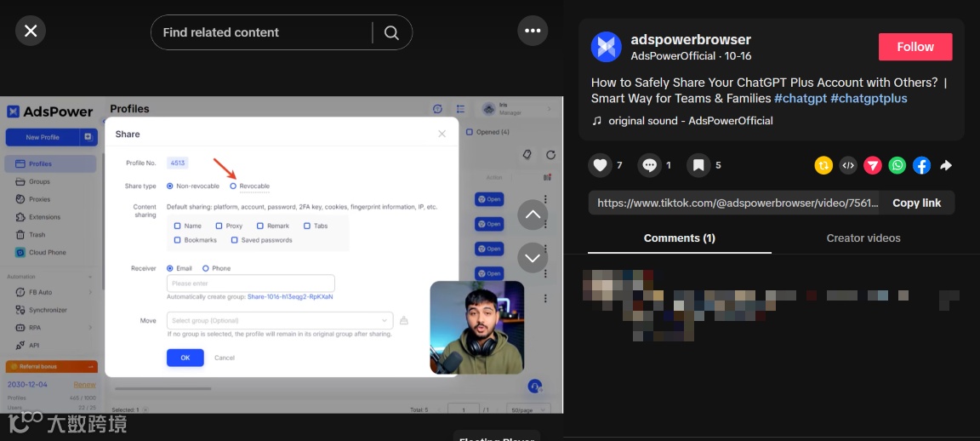
Task: Check the Proxy checkbox
Action: (x=219, y=226)
